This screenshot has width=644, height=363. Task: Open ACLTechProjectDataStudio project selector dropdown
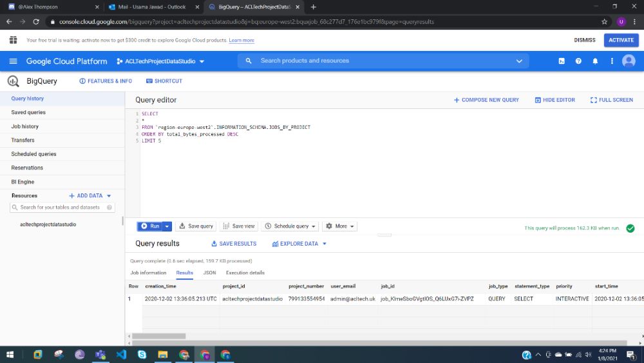click(x=160, y=61)
